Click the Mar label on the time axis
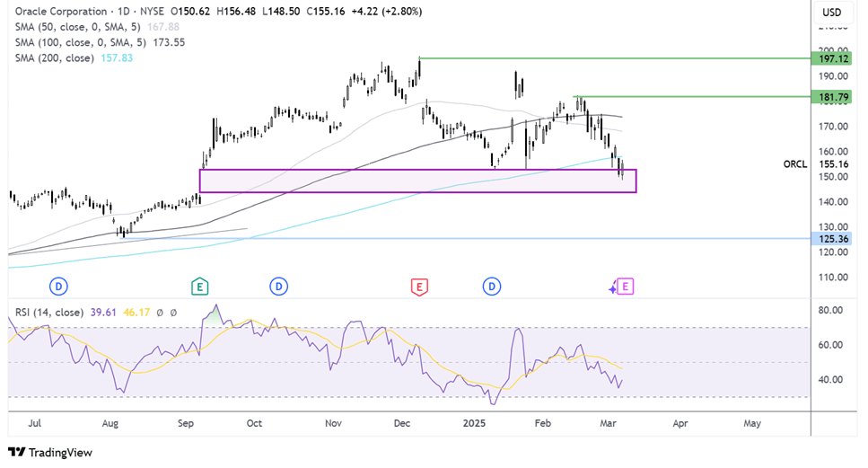868x468 pixels. [608, 423]
